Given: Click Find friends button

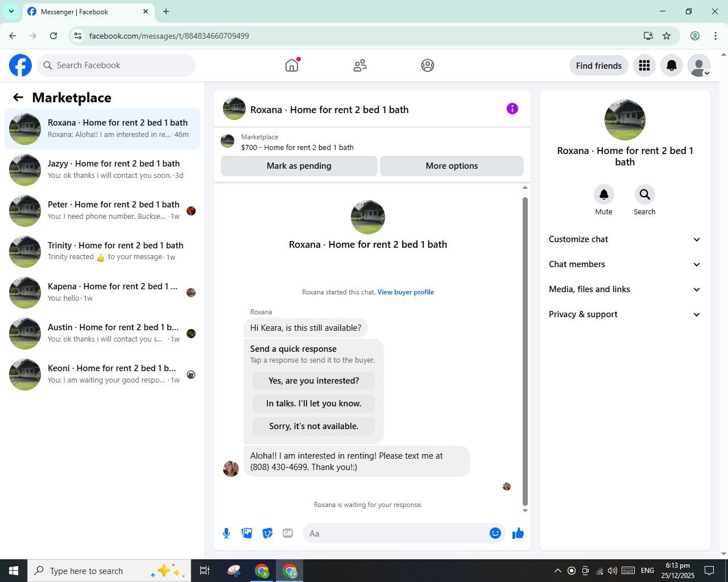Looking at the screenshot, I should [599, 65].
